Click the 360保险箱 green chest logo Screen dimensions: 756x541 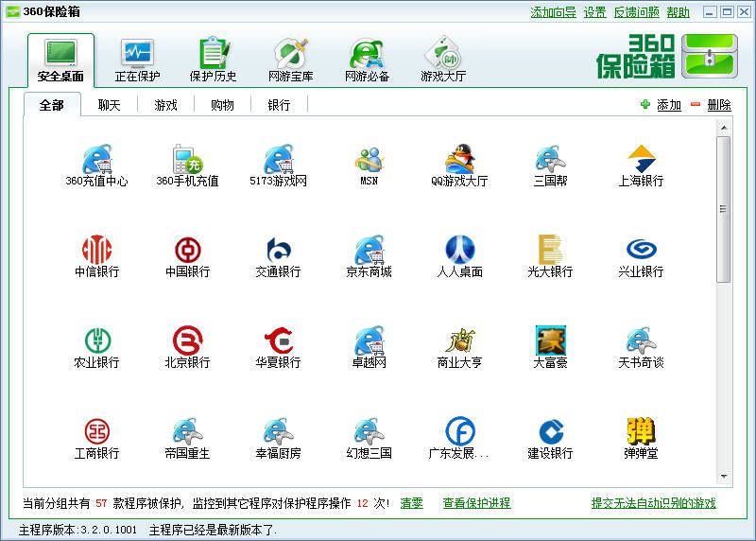coord(710,57)
